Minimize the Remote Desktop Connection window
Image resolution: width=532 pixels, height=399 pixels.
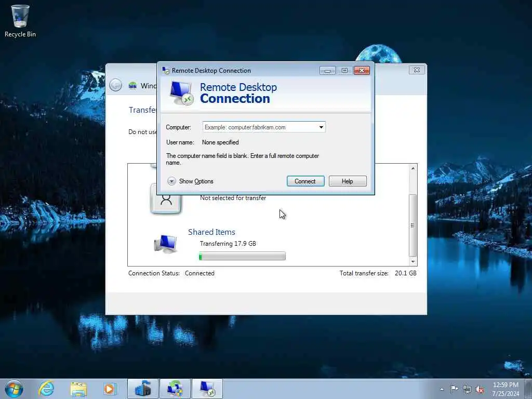[x=327, y=70]
